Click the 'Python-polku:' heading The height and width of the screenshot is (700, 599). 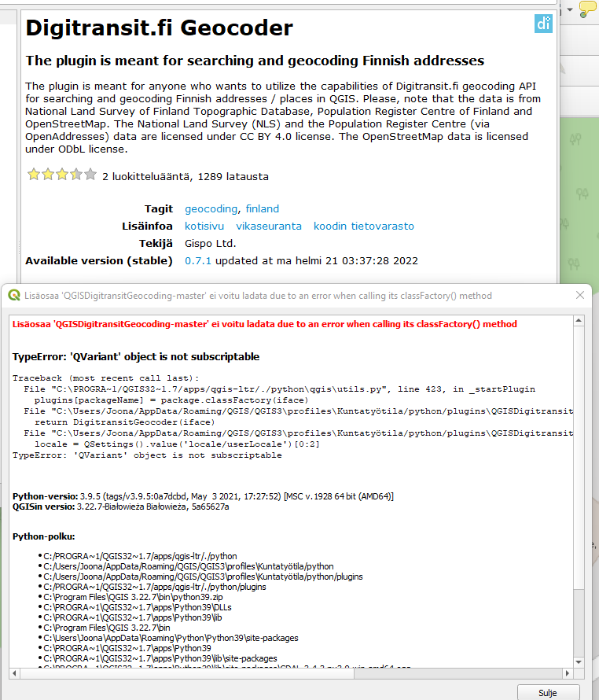point(44,536)
